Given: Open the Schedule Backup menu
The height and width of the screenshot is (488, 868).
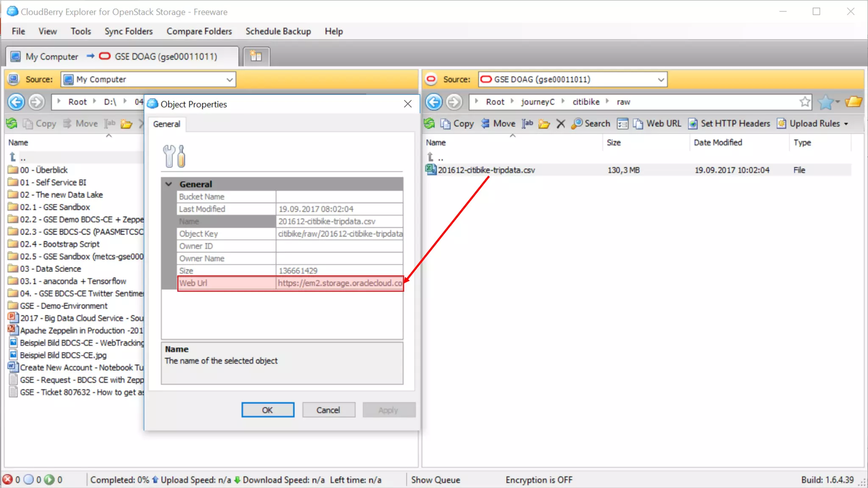Looking at the screenshot, I should coord(278,31).
